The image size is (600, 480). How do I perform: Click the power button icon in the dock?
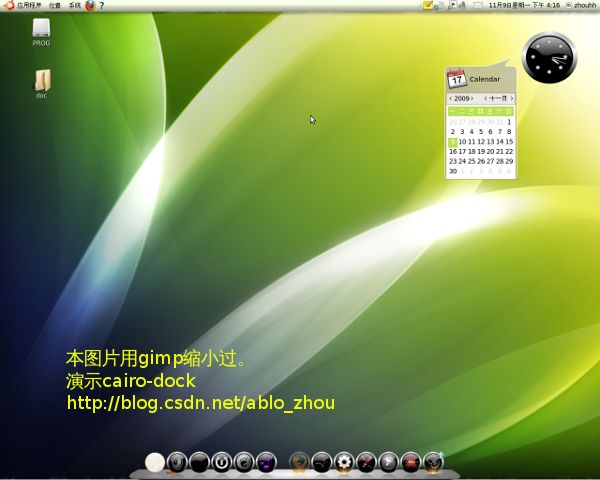[x=222, y=462]
